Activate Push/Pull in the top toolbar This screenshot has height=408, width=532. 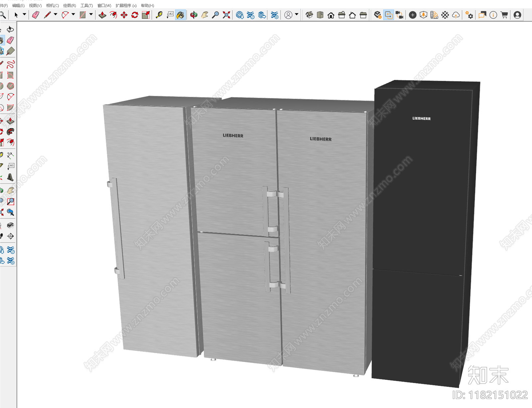tap(102, 15)
